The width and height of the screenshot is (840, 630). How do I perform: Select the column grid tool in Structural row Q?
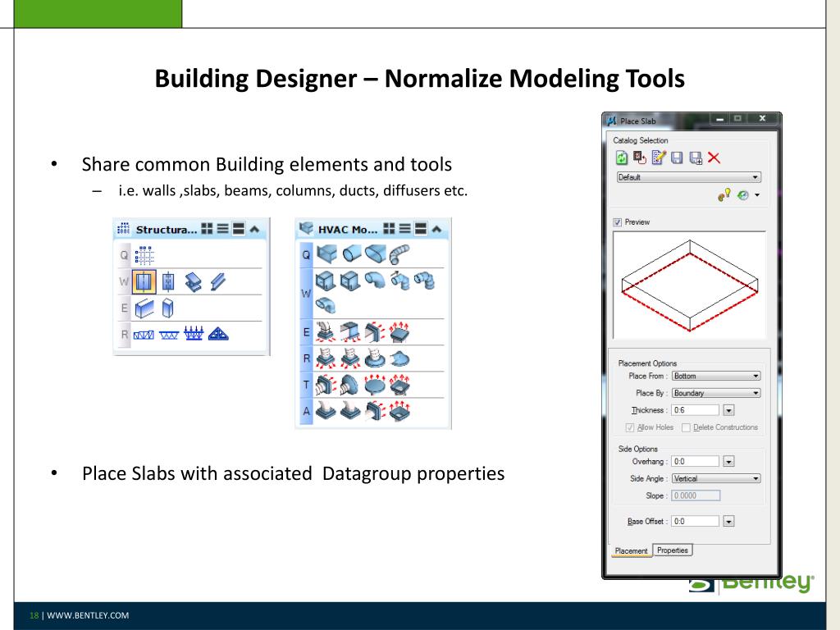coord(144,256)
